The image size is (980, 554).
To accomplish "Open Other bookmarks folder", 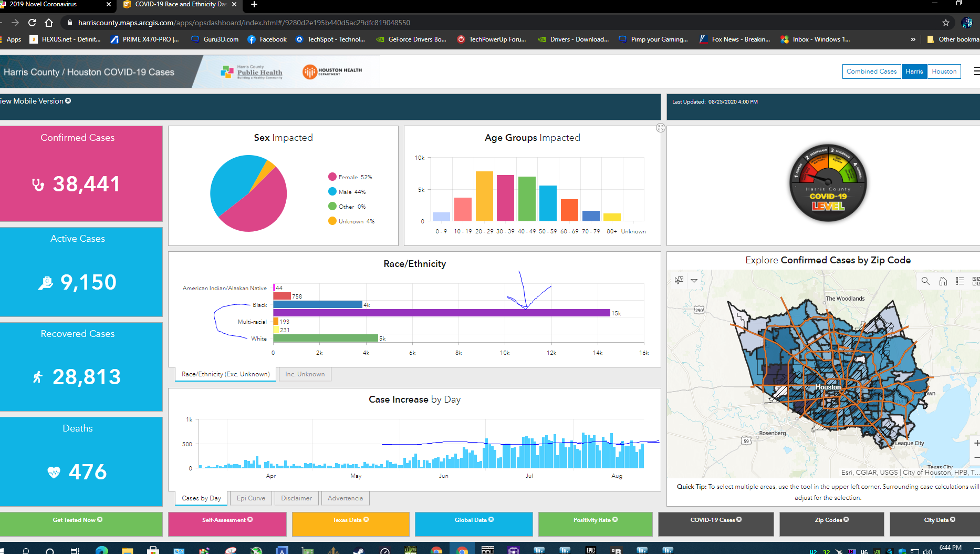I will tap(953, 39).
